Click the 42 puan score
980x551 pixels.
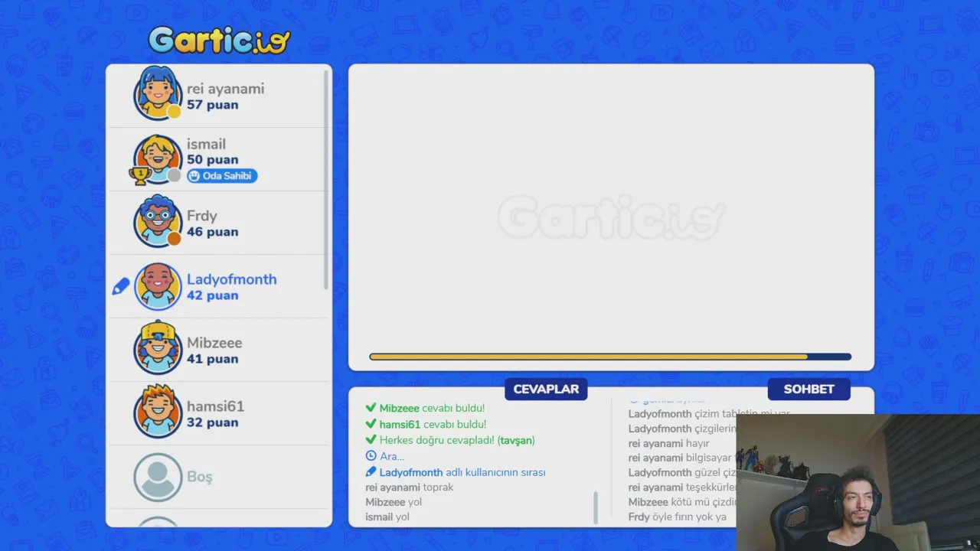pyautogui.click(x=213, y=295)
